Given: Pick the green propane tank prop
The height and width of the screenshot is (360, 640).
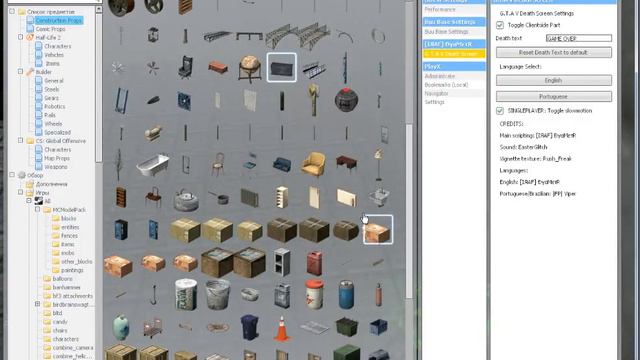Looking at the screenshot, I should click(121, 327).
